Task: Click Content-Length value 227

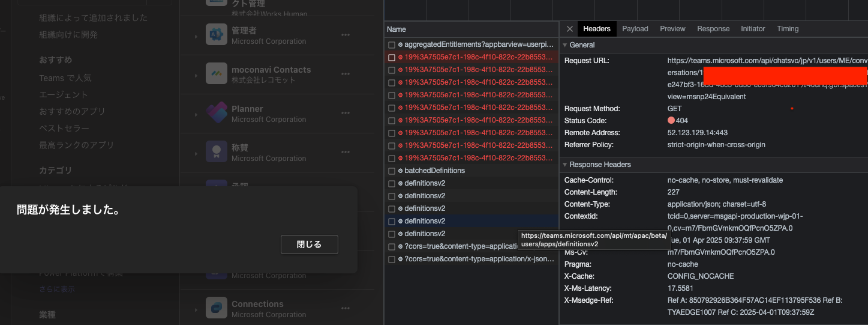Action: click(673, 192)
